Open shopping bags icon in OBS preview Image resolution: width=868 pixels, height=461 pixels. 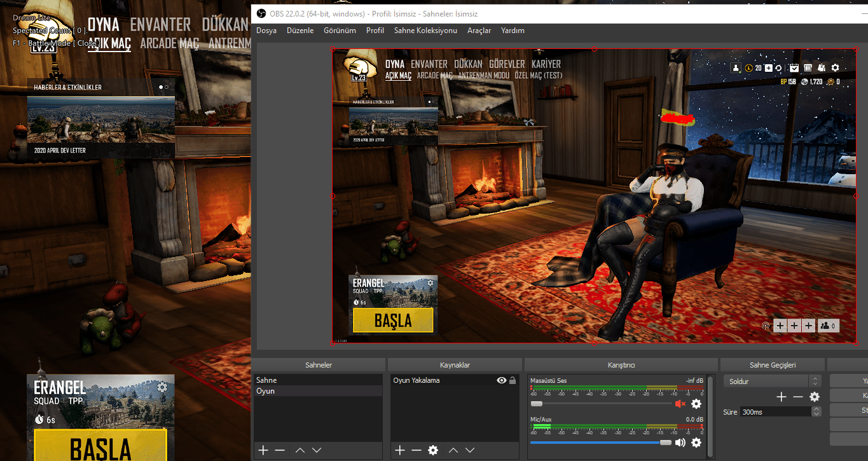pyautogui.click(x=822, y=67)
